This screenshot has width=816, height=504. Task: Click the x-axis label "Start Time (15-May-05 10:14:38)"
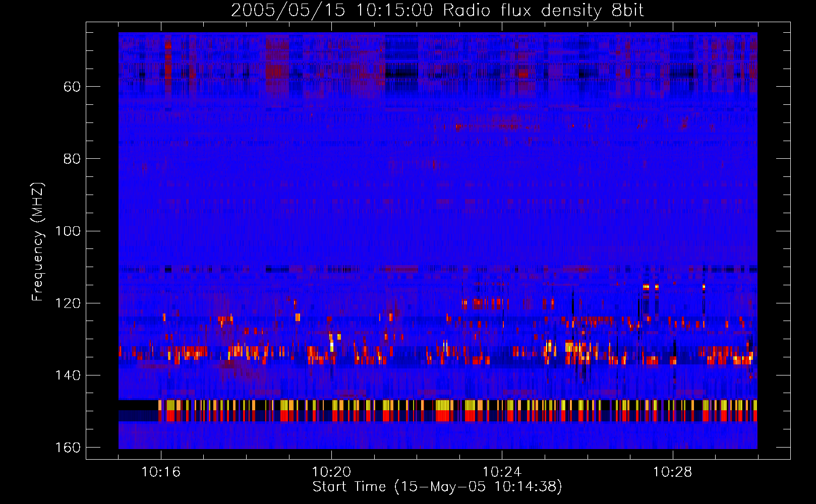(x=437, y=487)
